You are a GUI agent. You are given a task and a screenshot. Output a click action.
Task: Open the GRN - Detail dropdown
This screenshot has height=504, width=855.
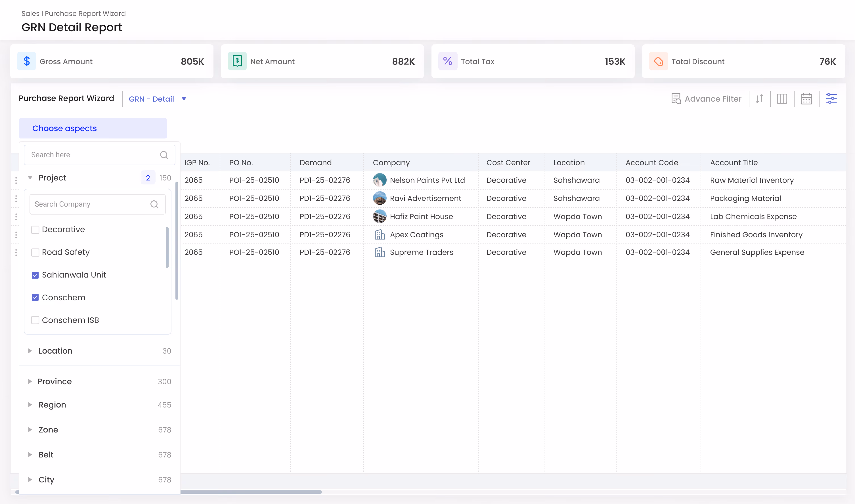(x=158, y=99)
